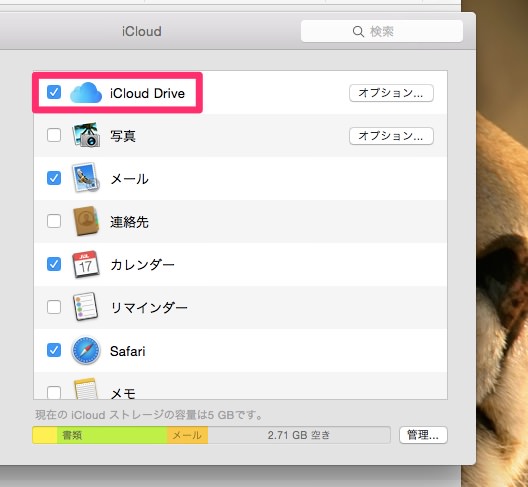Open オプション for 写真

(x=391, y=136)
